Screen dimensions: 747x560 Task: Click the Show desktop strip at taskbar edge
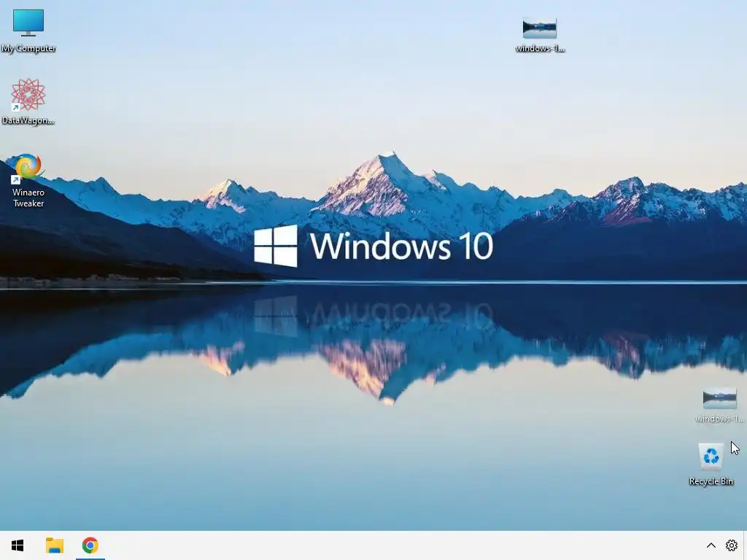745,545
